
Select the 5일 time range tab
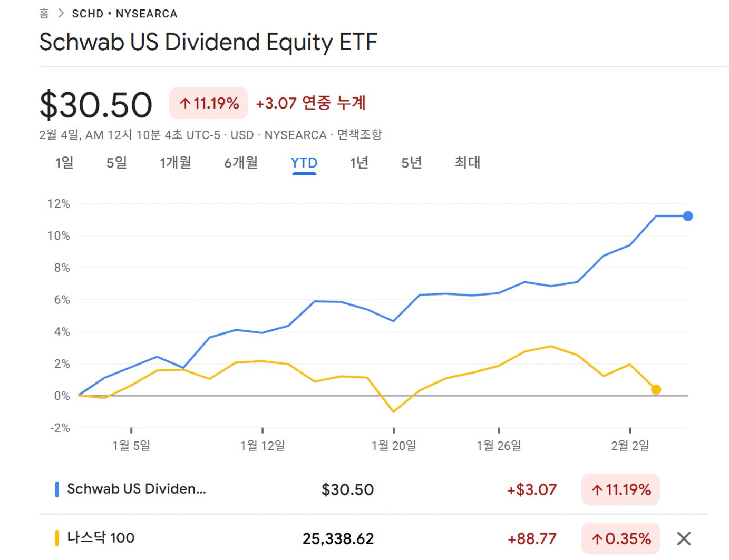click(x=116, y=163)
